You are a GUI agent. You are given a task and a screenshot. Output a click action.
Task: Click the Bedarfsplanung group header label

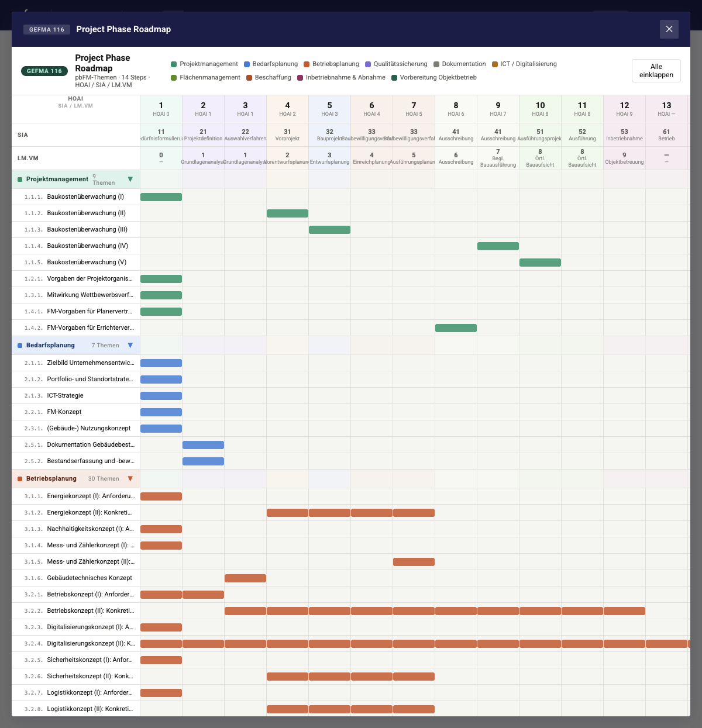click(x=50, y=346)
